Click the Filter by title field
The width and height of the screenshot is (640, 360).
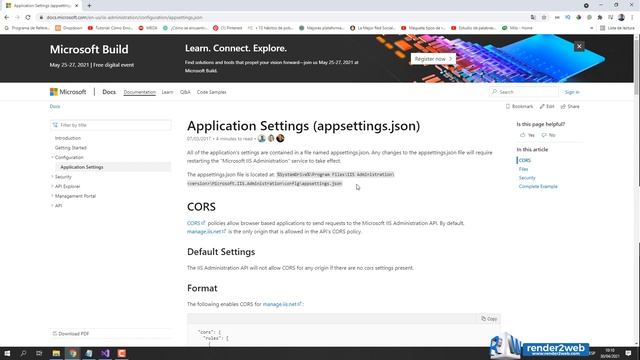(111, 125)
